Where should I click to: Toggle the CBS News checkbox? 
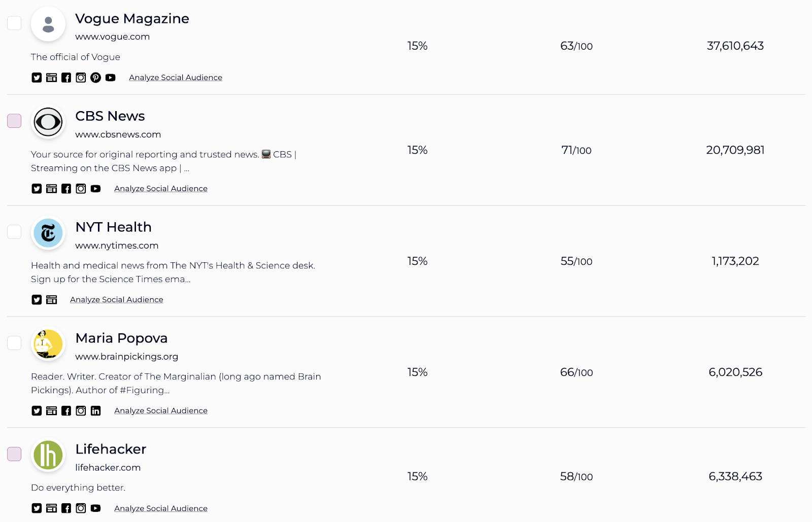point(14,121)
